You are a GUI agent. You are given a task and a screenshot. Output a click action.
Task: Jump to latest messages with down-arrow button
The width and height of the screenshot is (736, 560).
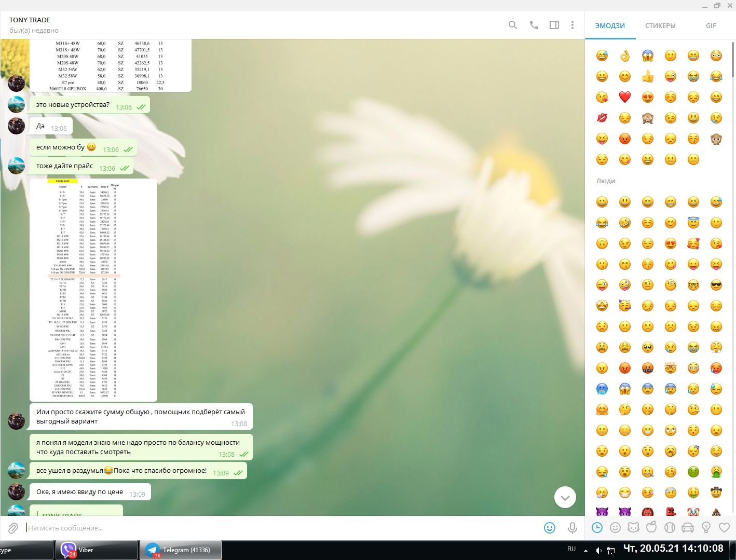click(565, 497)
